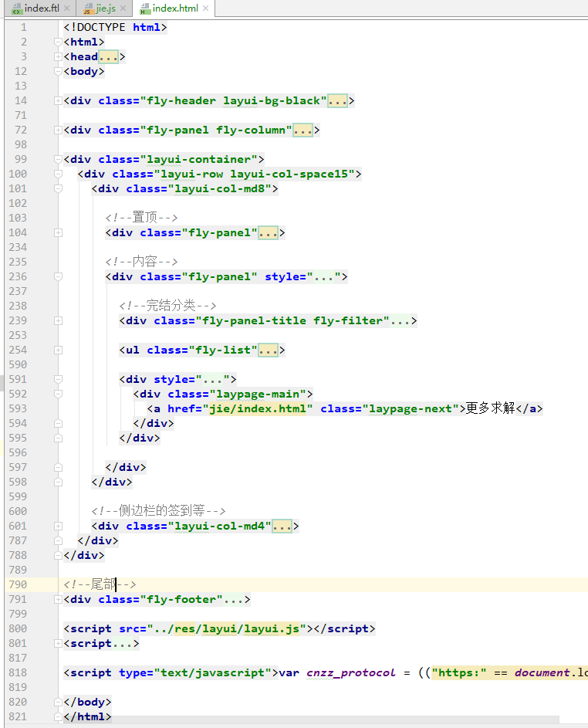
Task: Click the 置顶 comment on line 103
Action: pos(141,217)
